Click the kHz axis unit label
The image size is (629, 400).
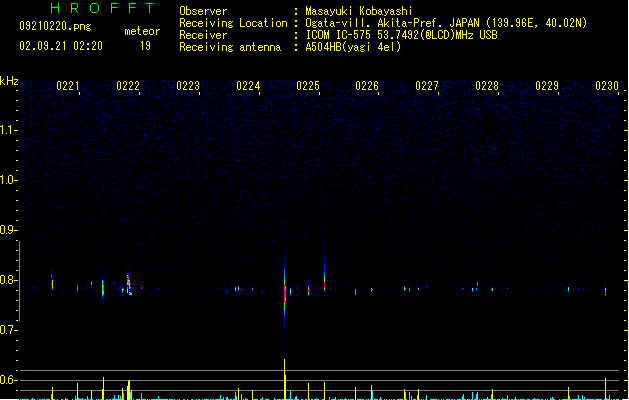(x=9, y=81)
